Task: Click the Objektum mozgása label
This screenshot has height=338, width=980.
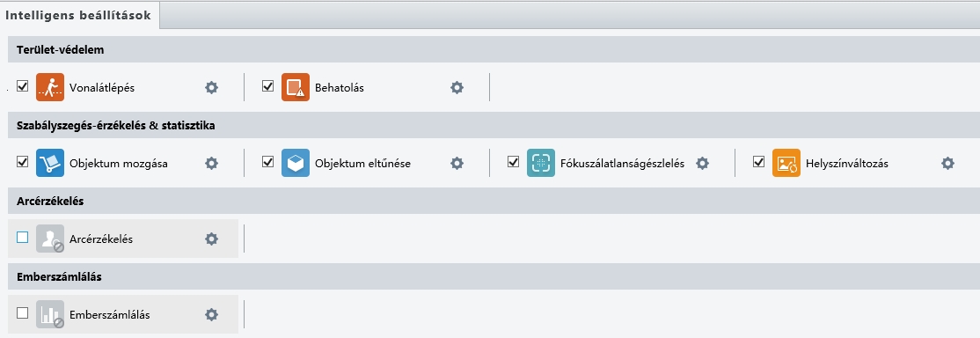Action: point(119,164)
